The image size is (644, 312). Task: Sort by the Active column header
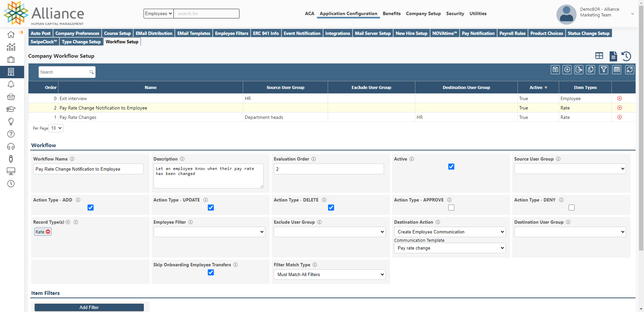point(538,87)
